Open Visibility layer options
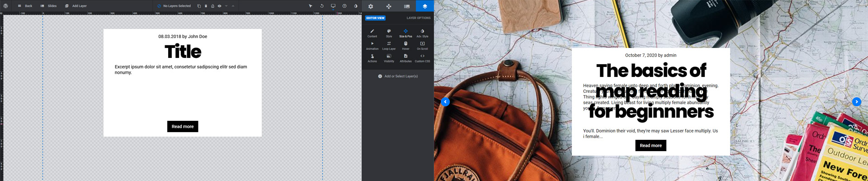This screenshot has height=181, width=868. [389, 58]
